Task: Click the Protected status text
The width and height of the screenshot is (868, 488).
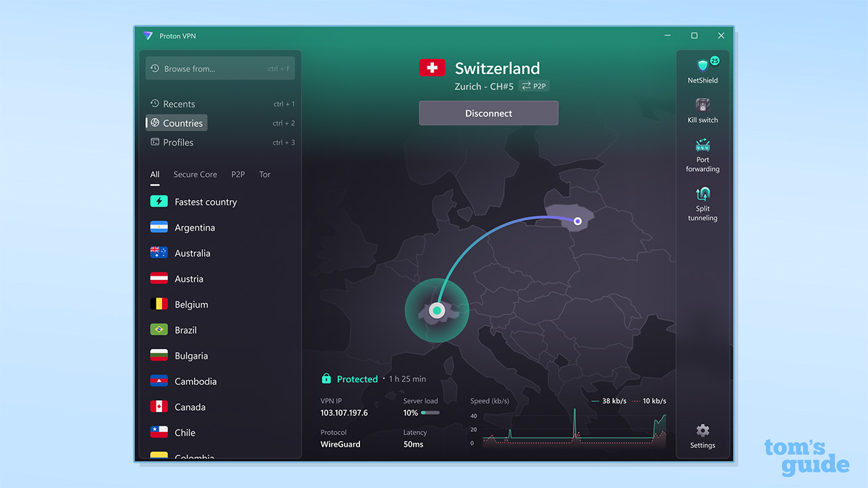Action: [357, 379]
